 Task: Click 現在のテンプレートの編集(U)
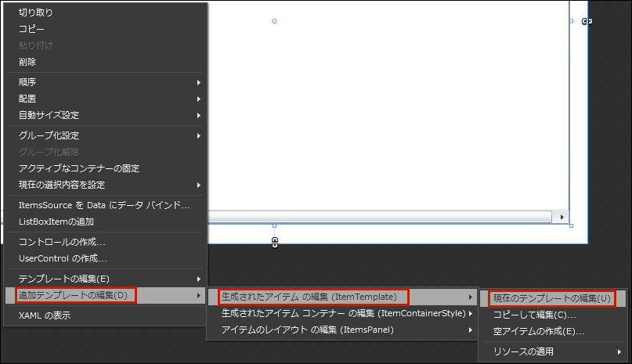(x=553, y=299)
